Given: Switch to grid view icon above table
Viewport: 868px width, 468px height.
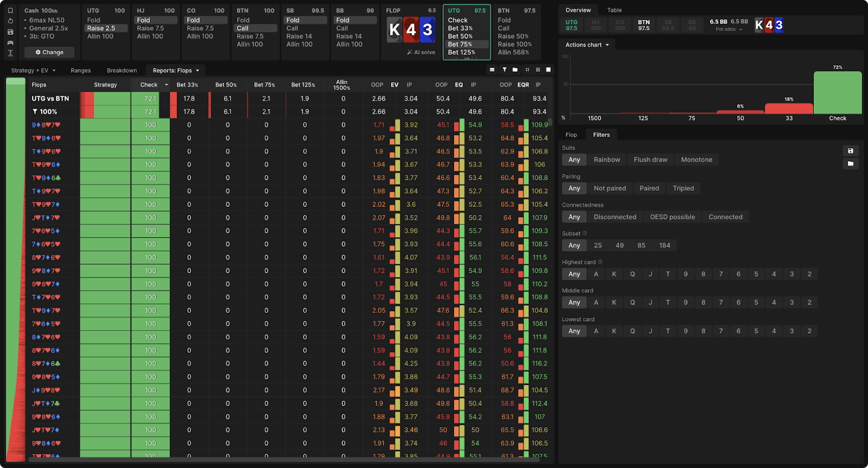Looking at the screenshot, I should click(538, 69).
